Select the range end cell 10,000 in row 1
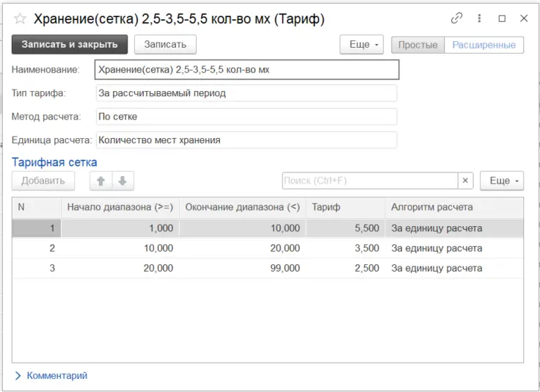540x392 pixels. click(242, 228)
